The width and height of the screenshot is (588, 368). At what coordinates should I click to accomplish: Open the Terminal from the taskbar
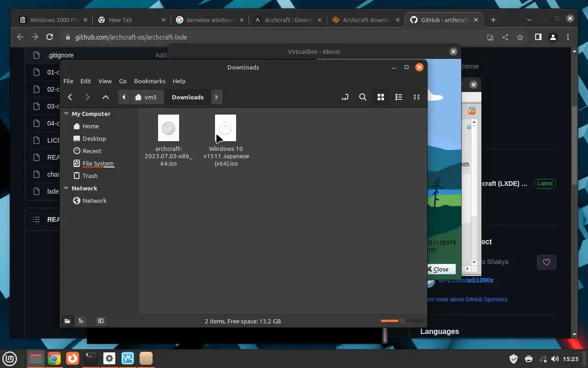click(x=90, y=358)
